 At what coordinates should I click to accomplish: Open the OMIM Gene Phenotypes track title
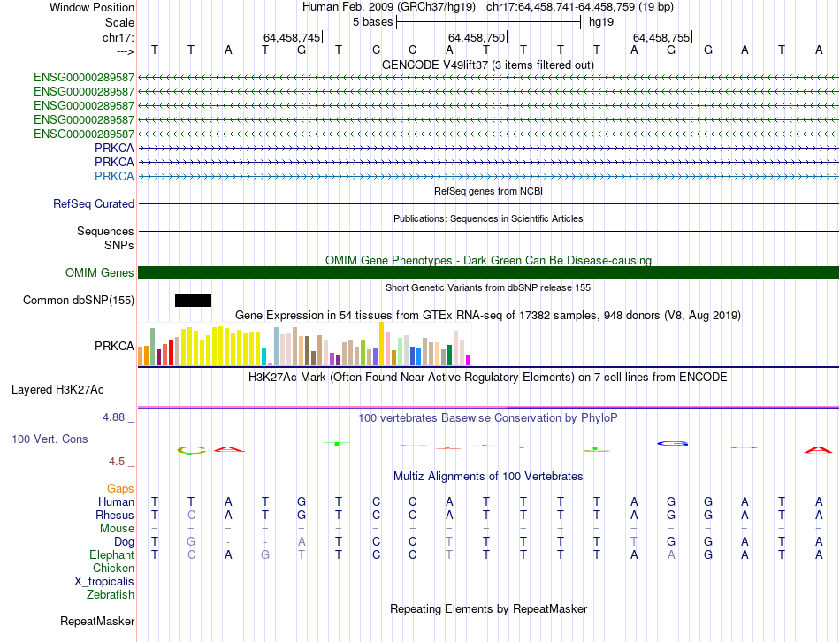tap(488, 260)
